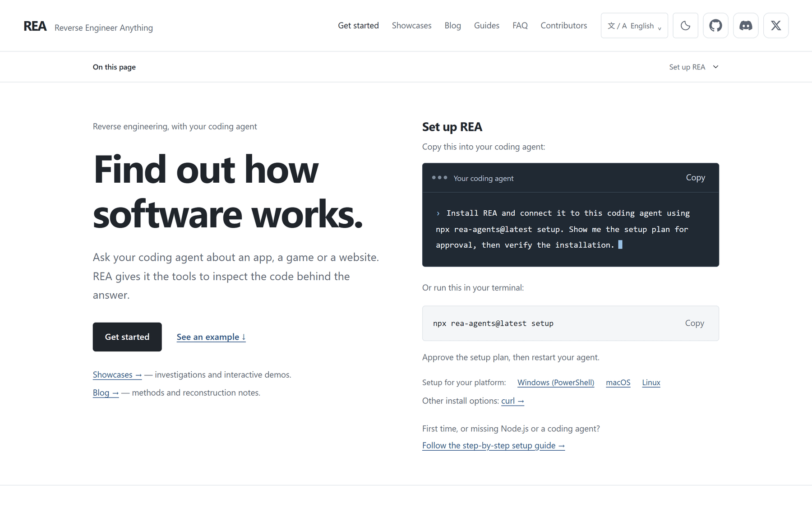
Task: Select Windows (PowerShell) platform setup
Action: coord(555,383)
